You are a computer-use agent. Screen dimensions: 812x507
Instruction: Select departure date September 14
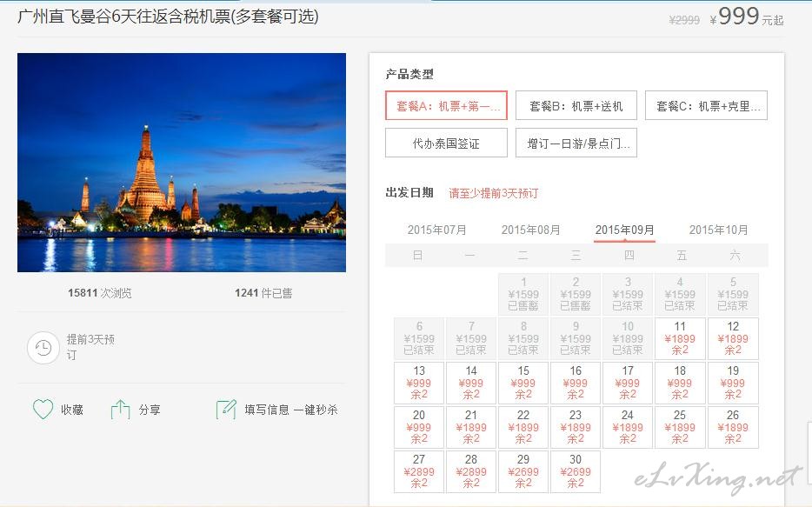(x=471, y=384)
